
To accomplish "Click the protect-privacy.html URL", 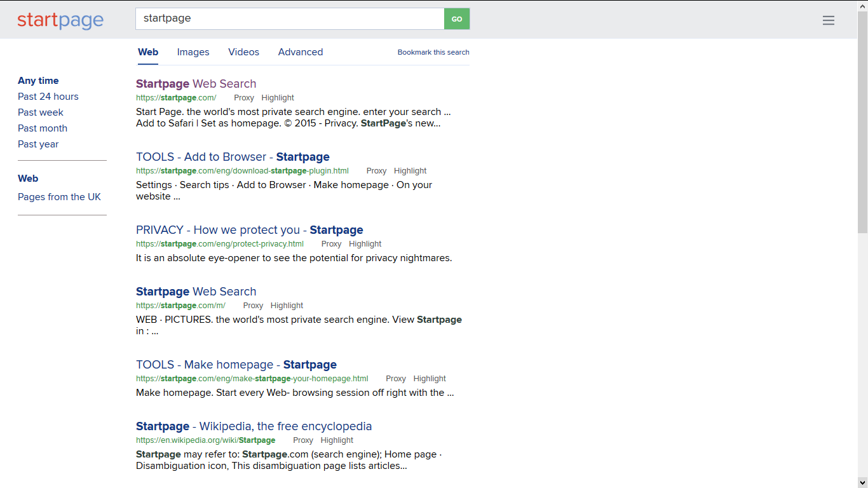I will 220,244.
